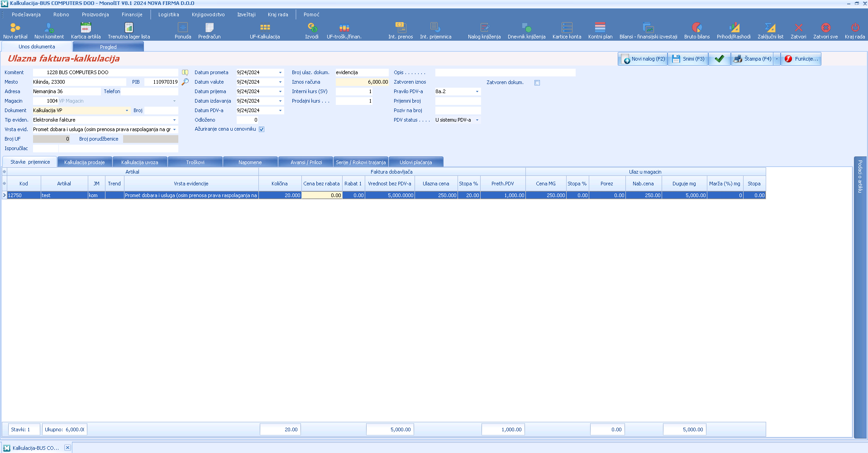Uncheck Ažuriranje cena u cenovniku

[x=262, y=129]
